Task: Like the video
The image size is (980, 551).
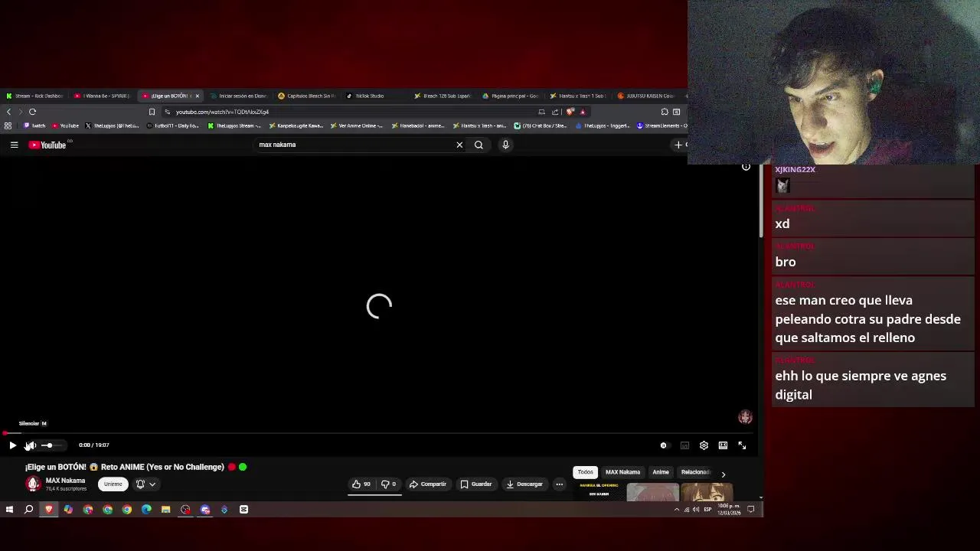Action: [x=361, y=484]
